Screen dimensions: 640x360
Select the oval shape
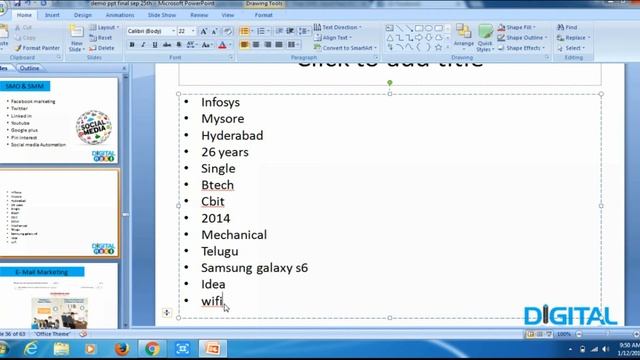pos(429,29)
